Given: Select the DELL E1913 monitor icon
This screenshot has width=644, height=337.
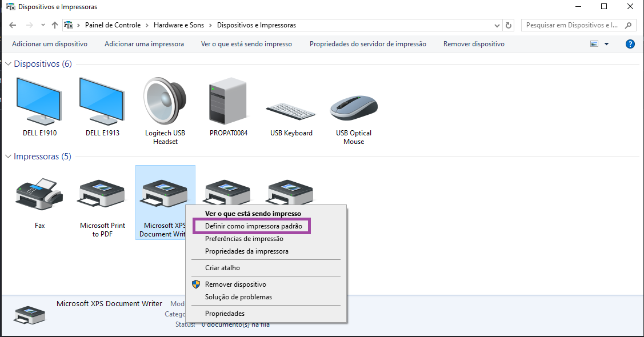Looking at the screenshot, I should [102, 101].
